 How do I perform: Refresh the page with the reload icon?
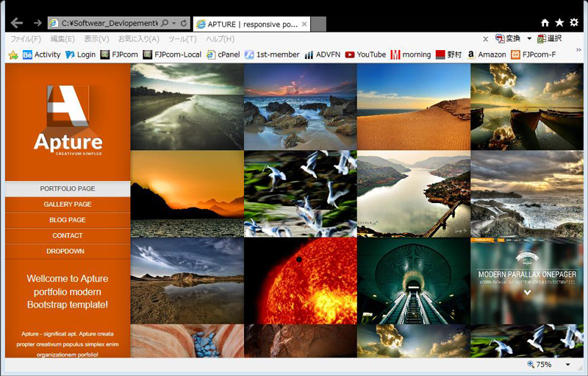click(x=184, y=24)
